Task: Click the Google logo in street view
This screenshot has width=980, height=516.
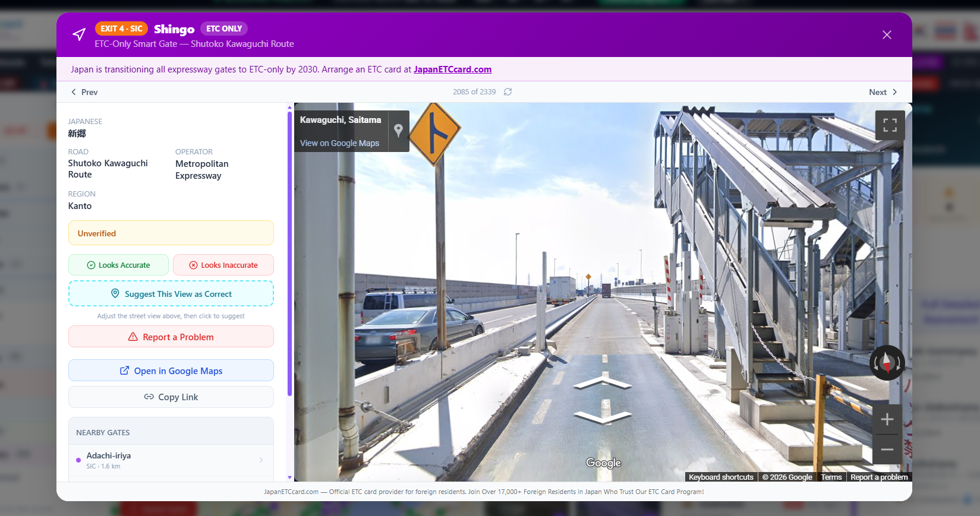Action: 603,463
